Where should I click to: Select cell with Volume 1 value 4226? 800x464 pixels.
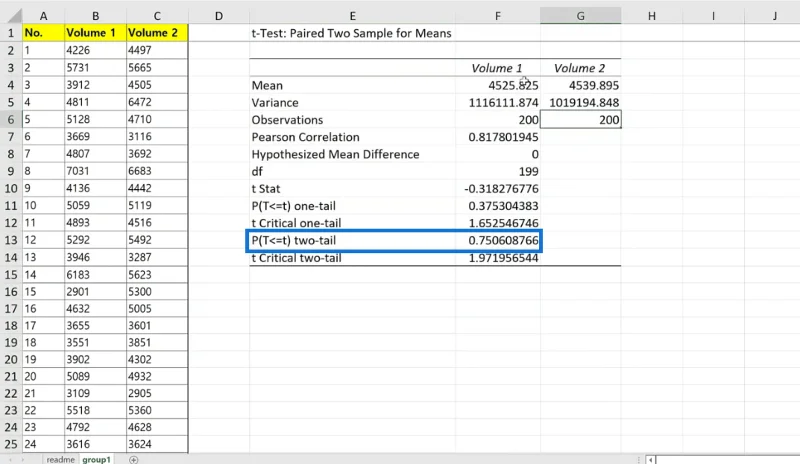95,50
